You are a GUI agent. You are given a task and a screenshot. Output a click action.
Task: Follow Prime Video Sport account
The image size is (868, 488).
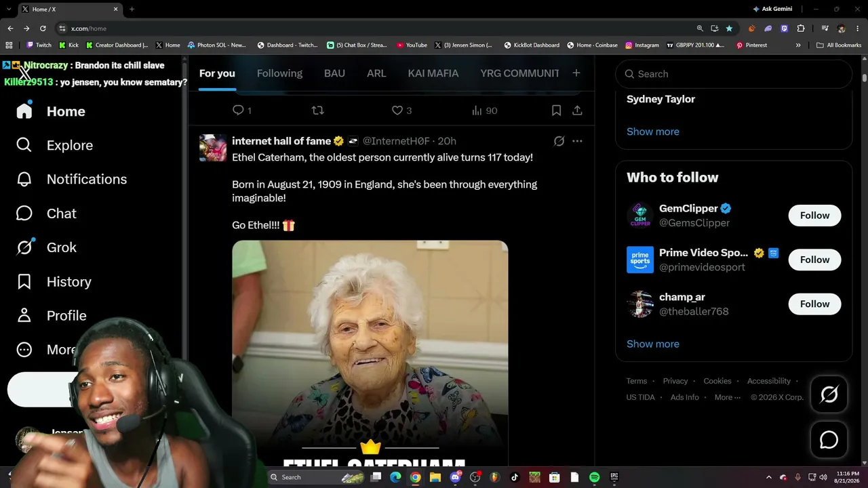[x=814, y=260]
